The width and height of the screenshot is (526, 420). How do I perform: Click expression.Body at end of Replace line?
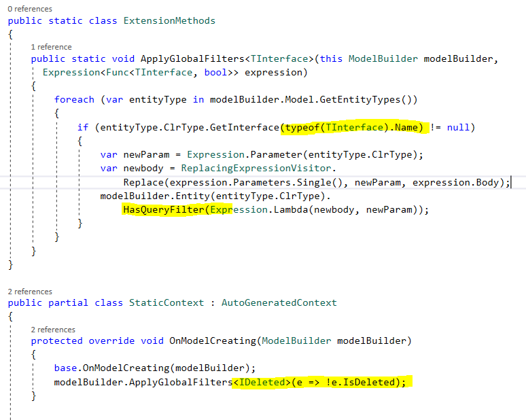(x=455, y=183)
